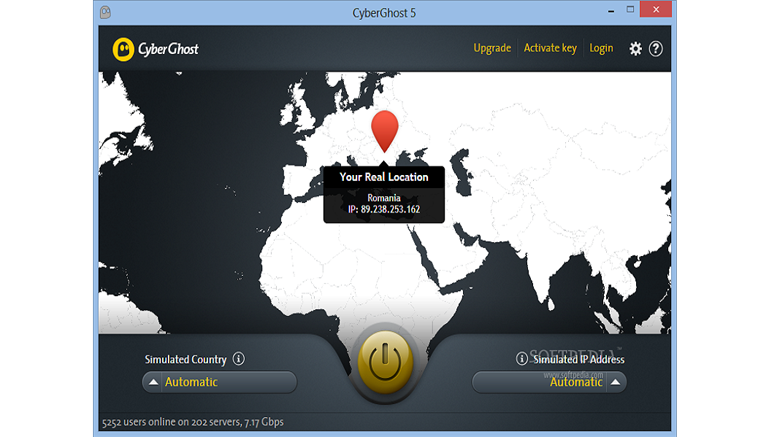Open the Upgrade link
Image resolution: width=777 pixels, height=437 pixels.
click(492, 48)
